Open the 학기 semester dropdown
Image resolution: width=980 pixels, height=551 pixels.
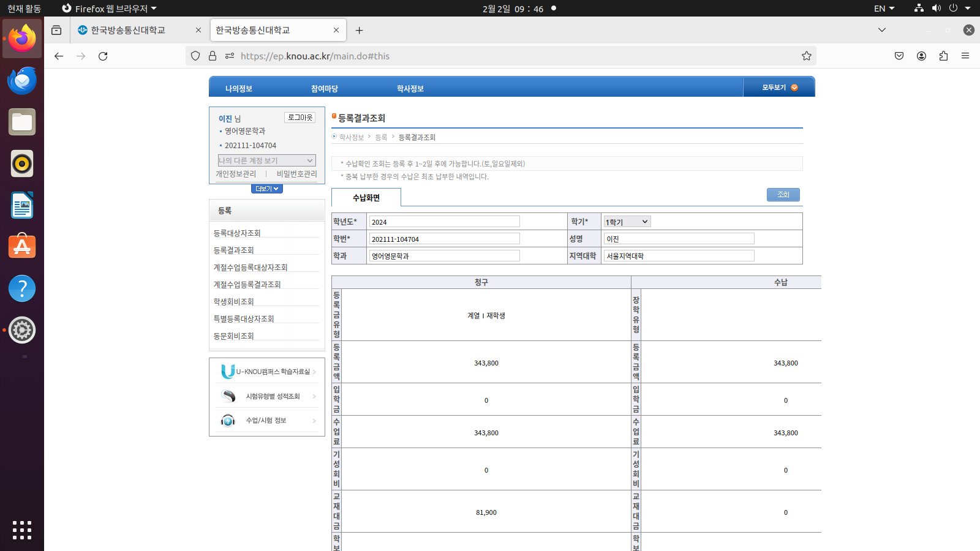pos(627,222)
